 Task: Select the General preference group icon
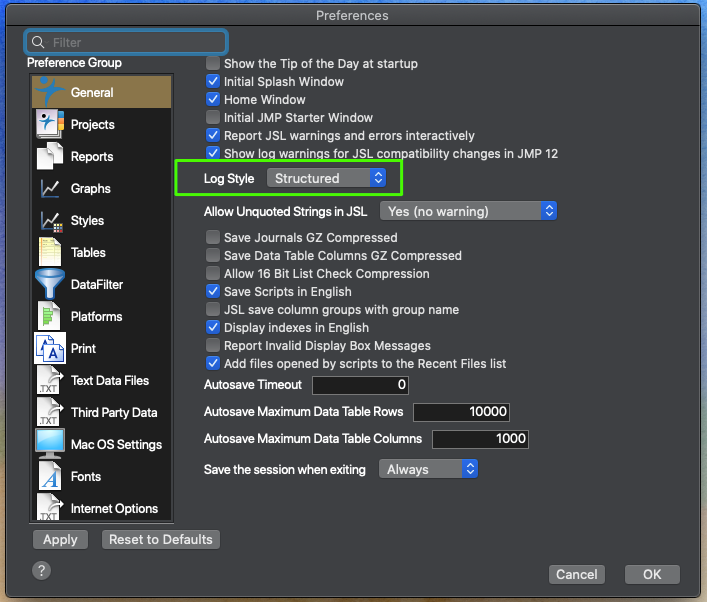pyautogui.click(x=50, y=92)
